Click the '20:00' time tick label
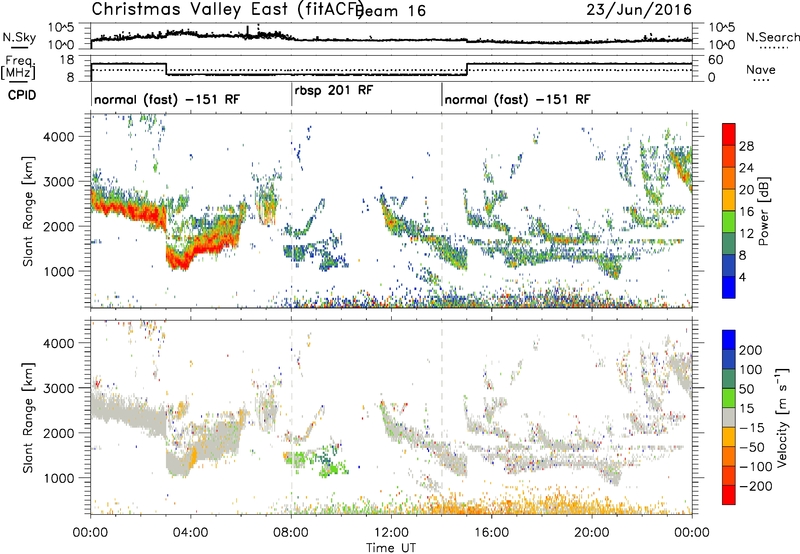 click(x=592, y=533)
